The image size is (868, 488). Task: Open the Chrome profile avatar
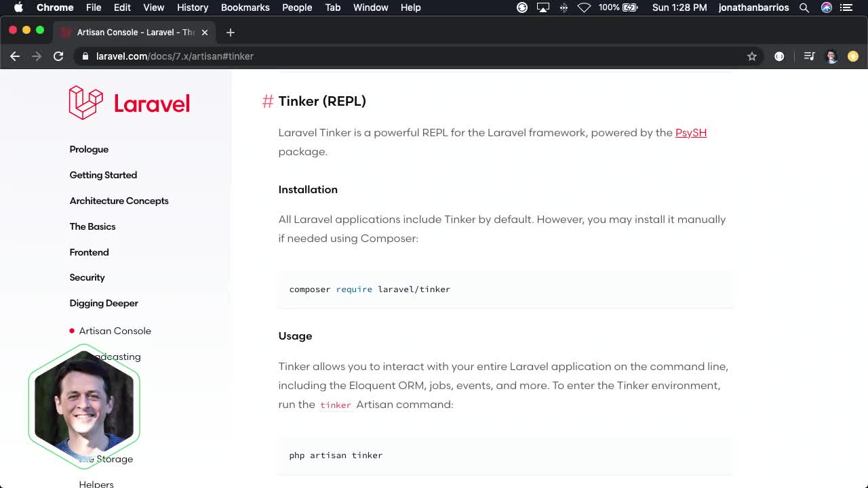pos(831,56)
